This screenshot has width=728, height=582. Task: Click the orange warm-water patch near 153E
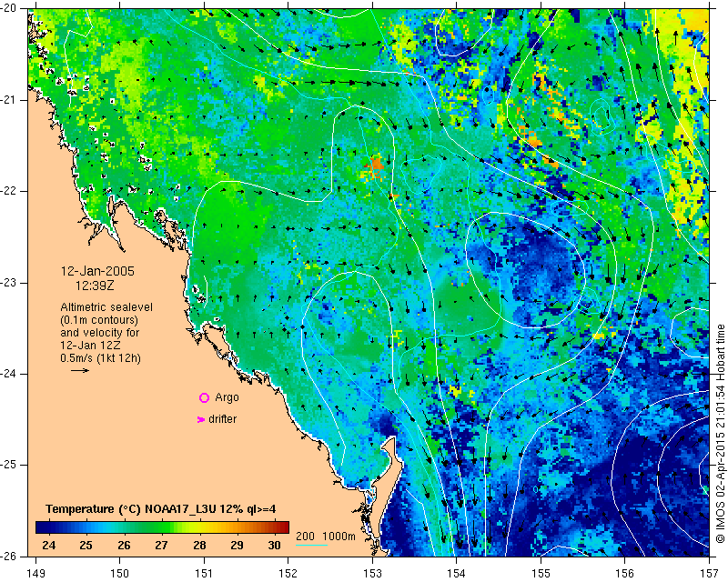pos(375,166)
